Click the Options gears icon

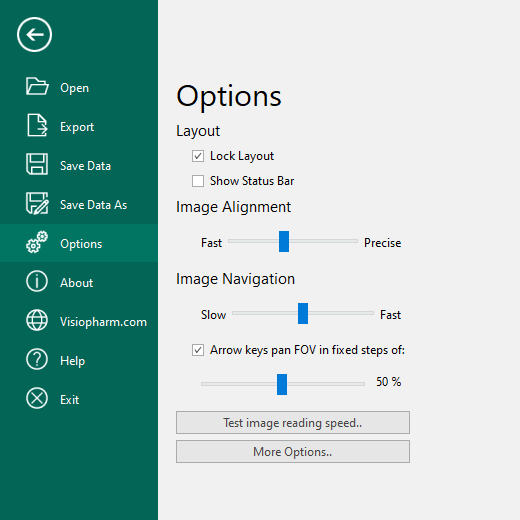click(37, 242)
